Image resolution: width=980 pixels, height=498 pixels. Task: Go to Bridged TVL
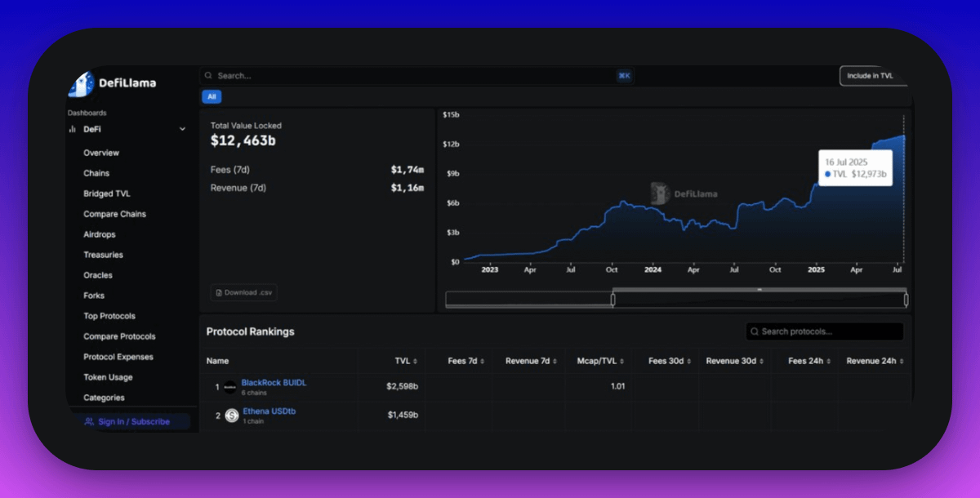click(107, 193)
